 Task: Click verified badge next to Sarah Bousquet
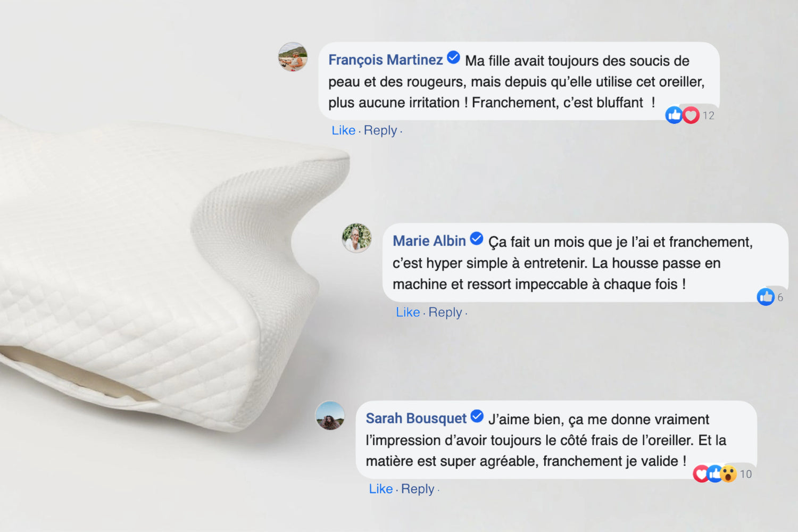[x=477, y=417]
